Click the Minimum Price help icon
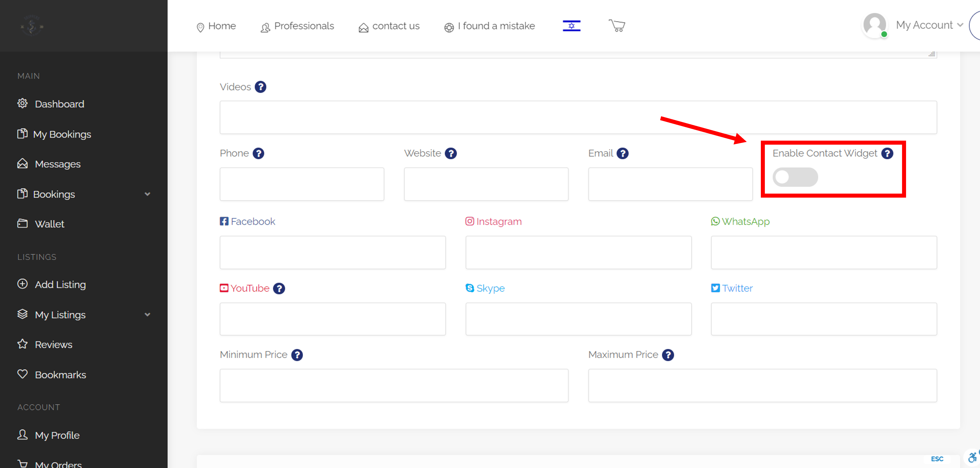The width and height of the screenshot is (980, 468). [x=297, y=355]
